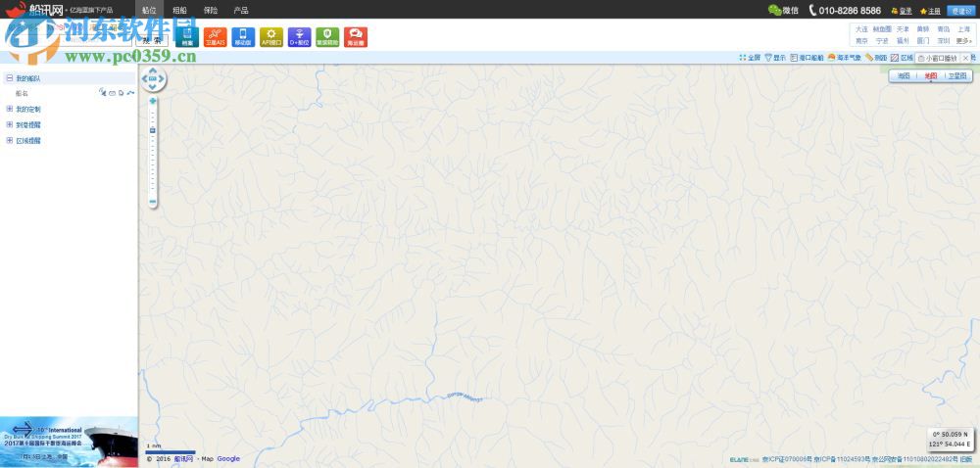980x468 pixels.
Task: Click the 更多 more ports link
Action: click(963, 40)
